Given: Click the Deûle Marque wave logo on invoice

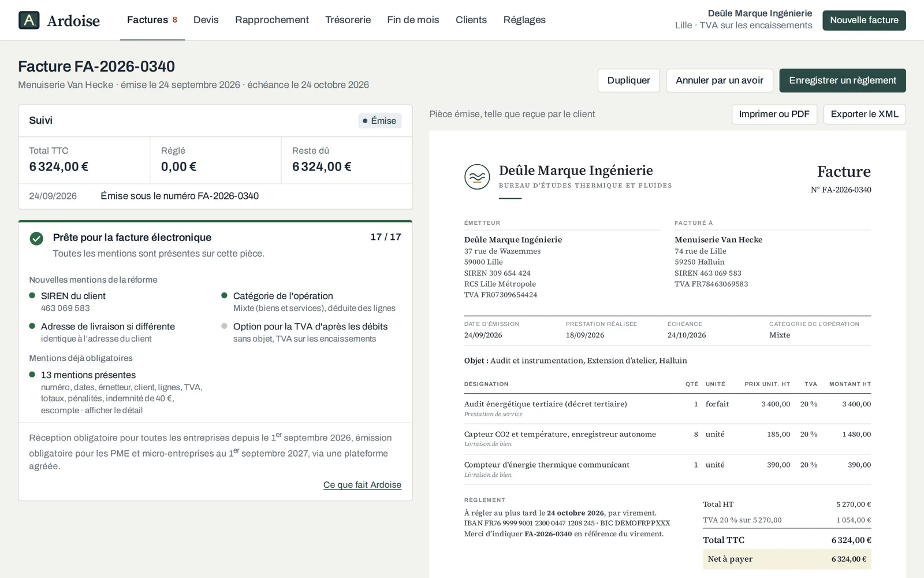Looking at the screenshot, I should [x=477, y=177].
